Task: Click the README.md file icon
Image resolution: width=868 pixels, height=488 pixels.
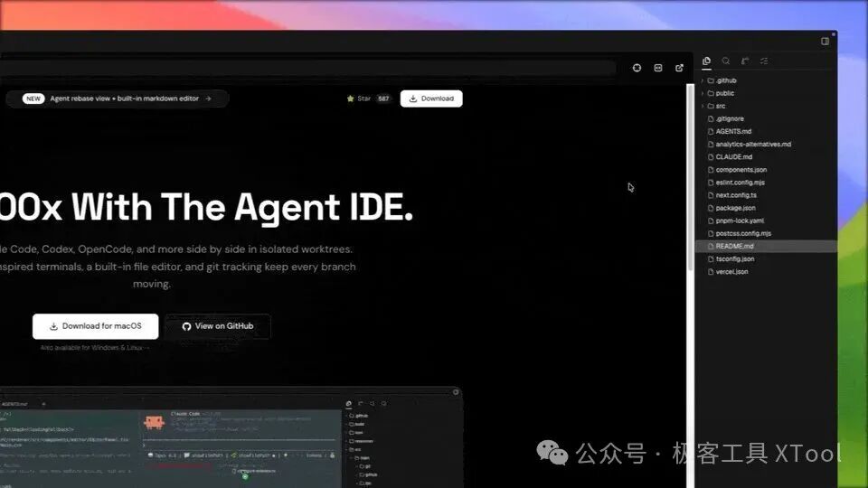Action: [x=711, y=246]
